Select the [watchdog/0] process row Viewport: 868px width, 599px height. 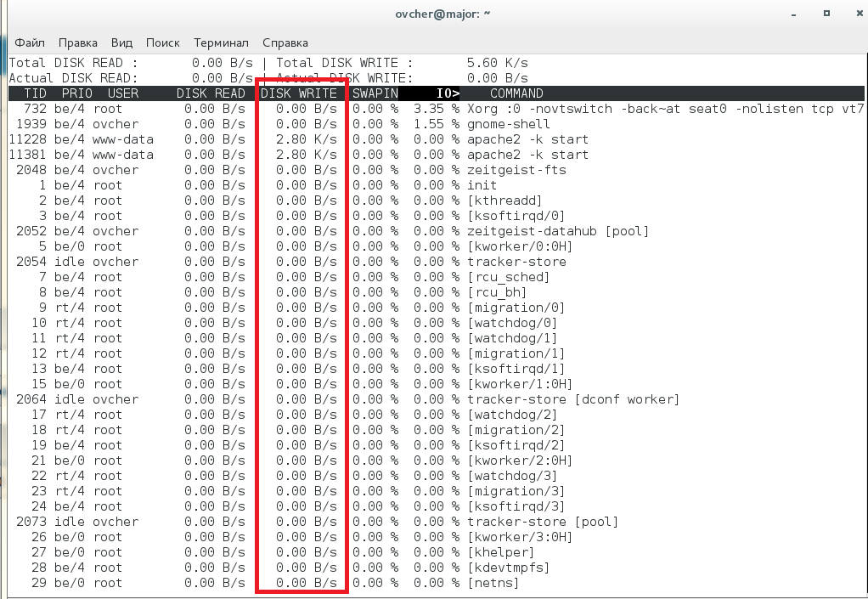point(437,324)
